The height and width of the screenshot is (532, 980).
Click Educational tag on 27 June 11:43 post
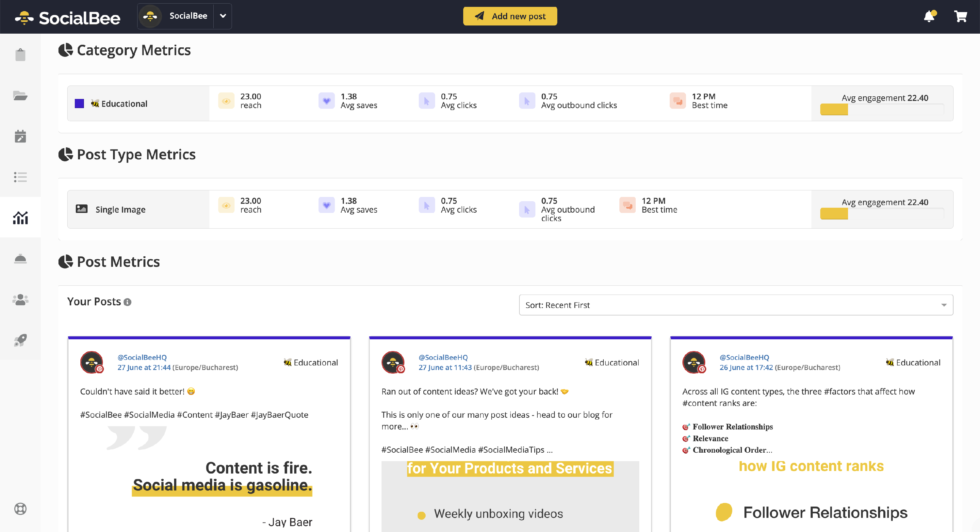612,363
